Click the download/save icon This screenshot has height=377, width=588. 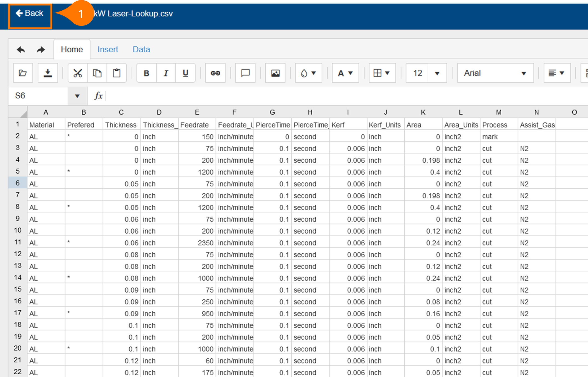click(x=48, y=73)
